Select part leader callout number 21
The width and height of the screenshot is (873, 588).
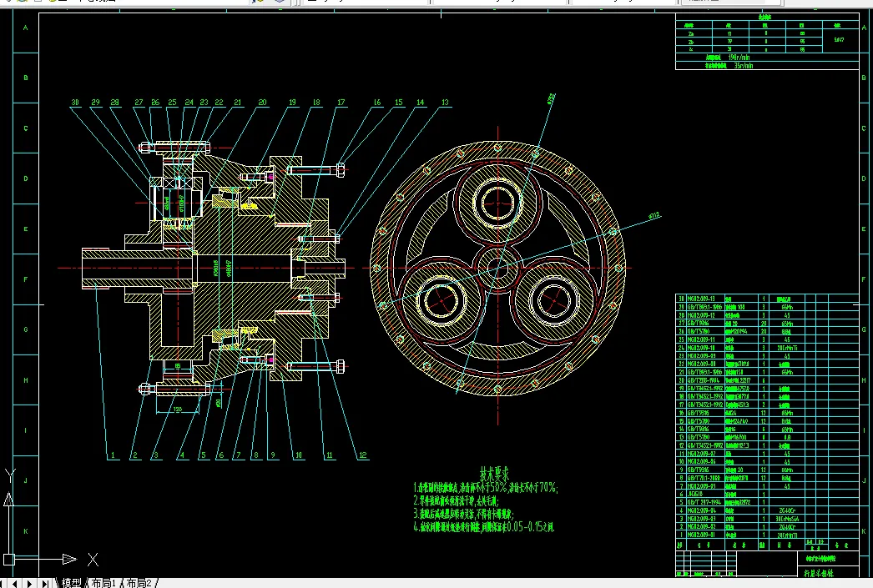(238, 103)
